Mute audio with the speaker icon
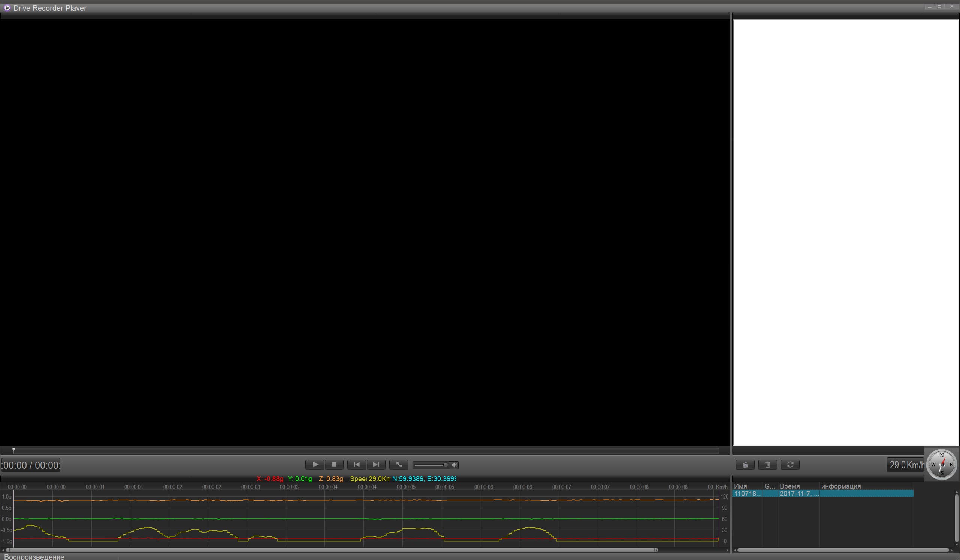 coord(454,465)
